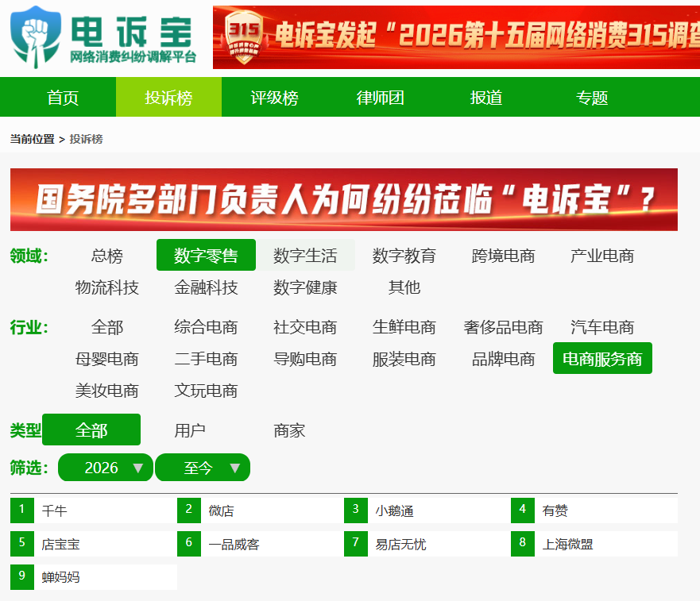The width and height of the screenshot is (700, 601).
Task: Filter by 服装电商 industry
Action: tap(404, 359)
